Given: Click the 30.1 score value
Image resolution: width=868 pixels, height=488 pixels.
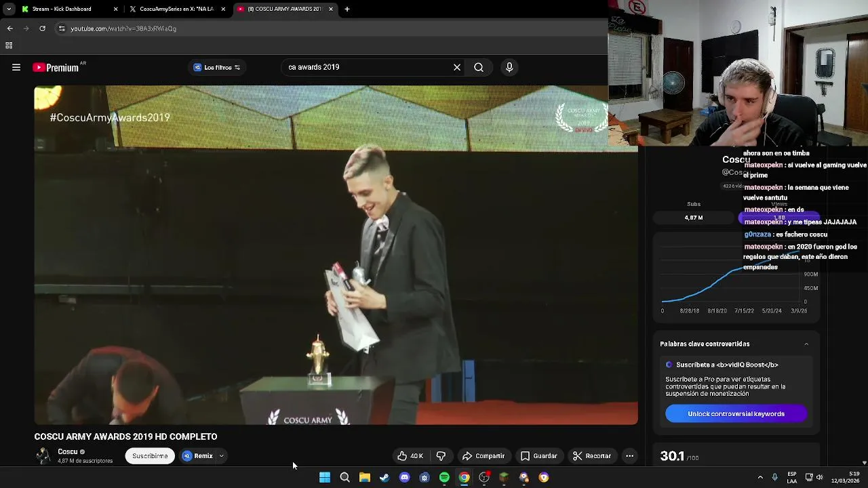Looking at the screenshot, I should point(672,456).
